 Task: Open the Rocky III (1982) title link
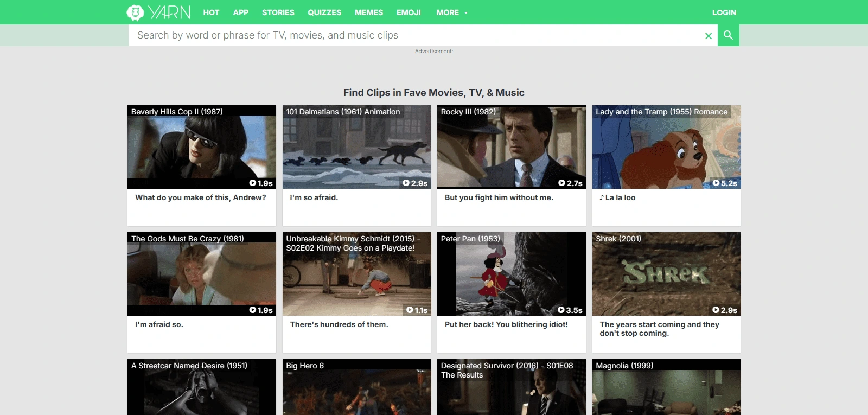click(x=468, y=112)
